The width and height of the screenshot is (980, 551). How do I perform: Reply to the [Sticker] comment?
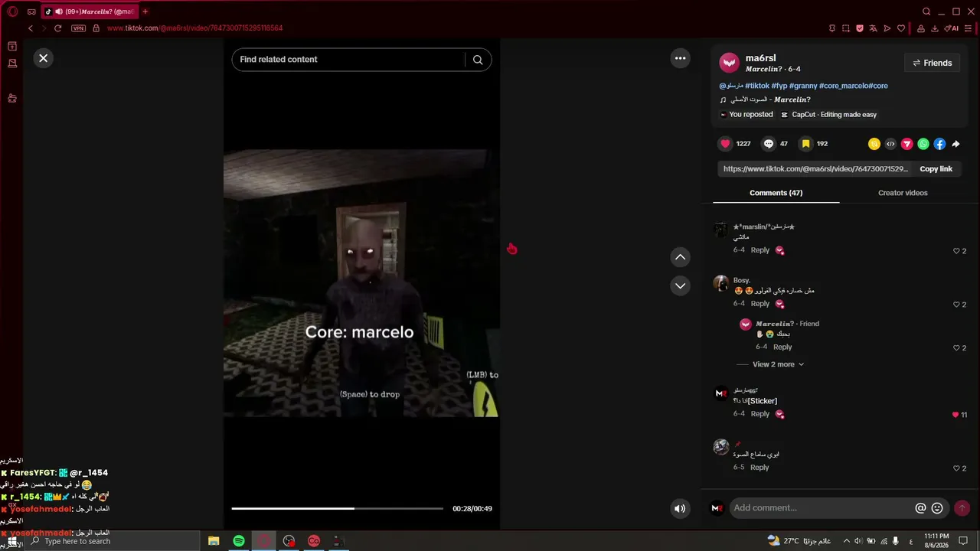[759, 414]
